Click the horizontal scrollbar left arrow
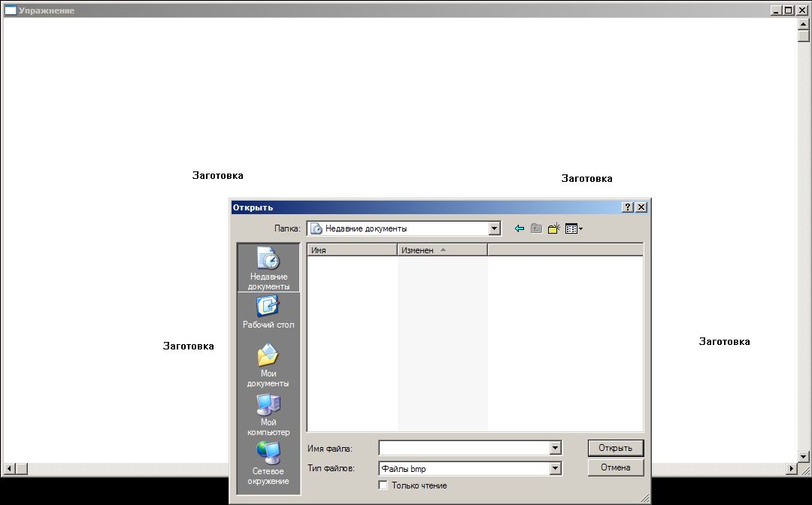Image resolution: width=812 pixels, height=505 pixels. (x=9, y=469)
